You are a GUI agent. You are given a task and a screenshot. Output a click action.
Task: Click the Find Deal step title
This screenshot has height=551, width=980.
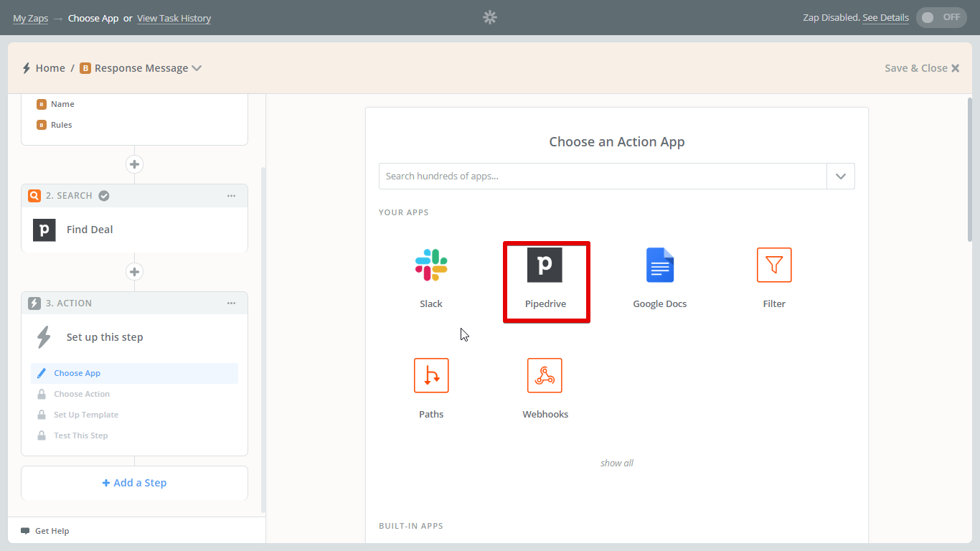point(90,230)
